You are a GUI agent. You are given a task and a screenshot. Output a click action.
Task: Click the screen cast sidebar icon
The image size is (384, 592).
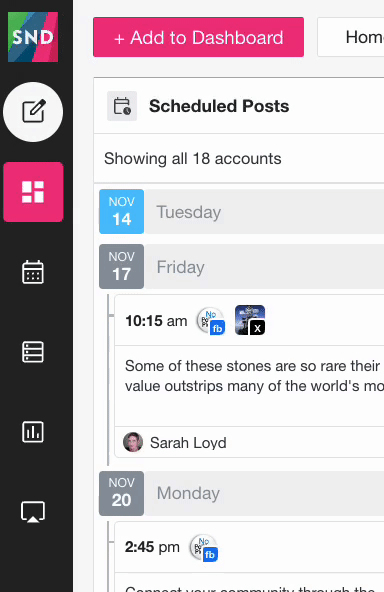(33, 512)
